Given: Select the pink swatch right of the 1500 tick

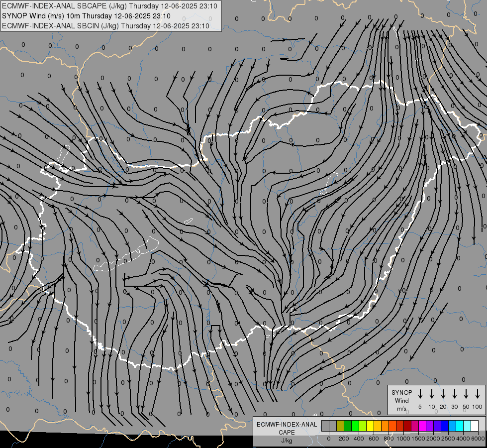Looking at the screenshot, I should 415,426.
